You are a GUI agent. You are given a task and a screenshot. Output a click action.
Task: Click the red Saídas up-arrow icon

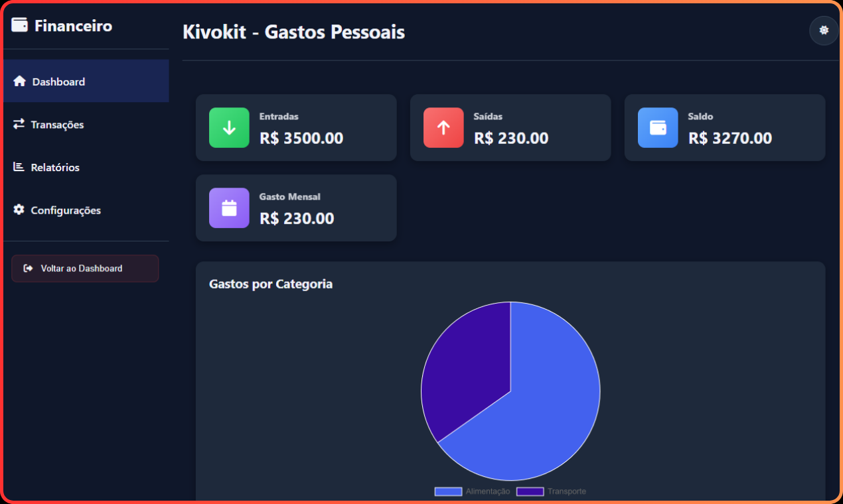(x=443, y=127)
